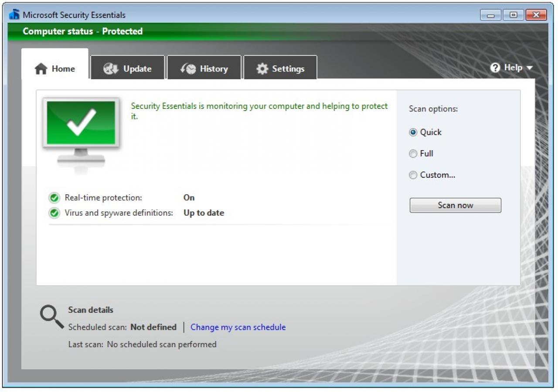Click the Update tab globe icon

click(111, 69)
